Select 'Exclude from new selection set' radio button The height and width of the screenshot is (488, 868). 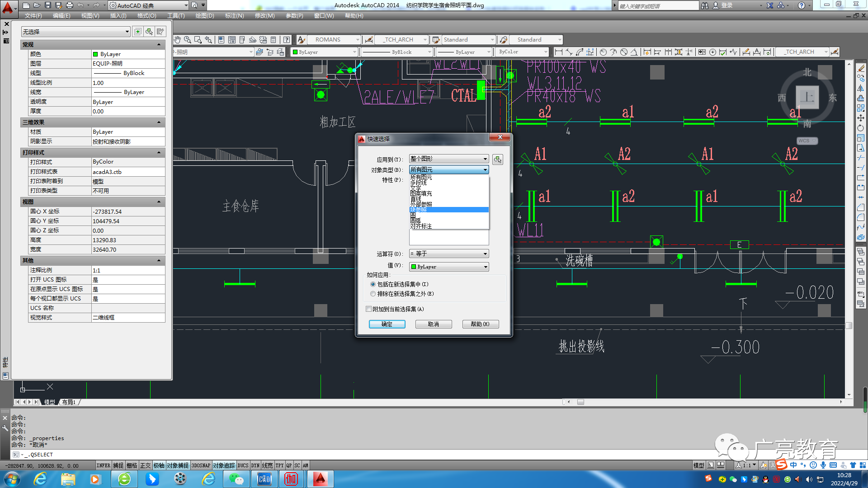pyautogui.click(x=373, y=294)
